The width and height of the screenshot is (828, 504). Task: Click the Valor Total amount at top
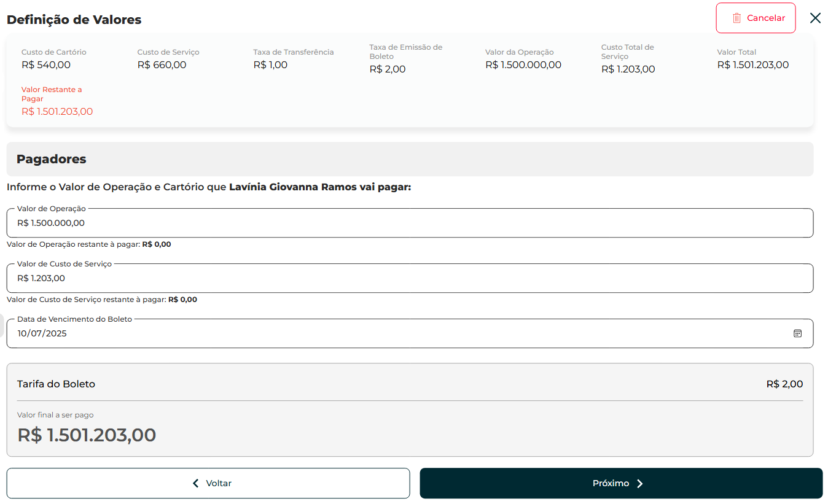pos(753,65)
